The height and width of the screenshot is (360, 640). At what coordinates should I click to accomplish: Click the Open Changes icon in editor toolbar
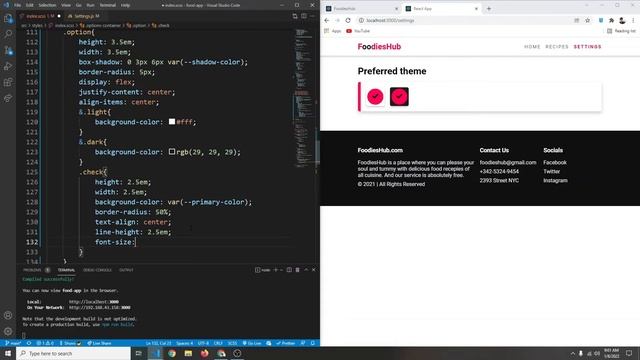(295, 16)
